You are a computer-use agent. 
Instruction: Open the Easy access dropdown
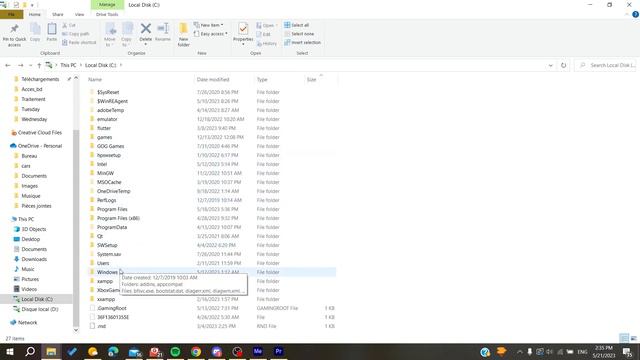click(211, 34)
